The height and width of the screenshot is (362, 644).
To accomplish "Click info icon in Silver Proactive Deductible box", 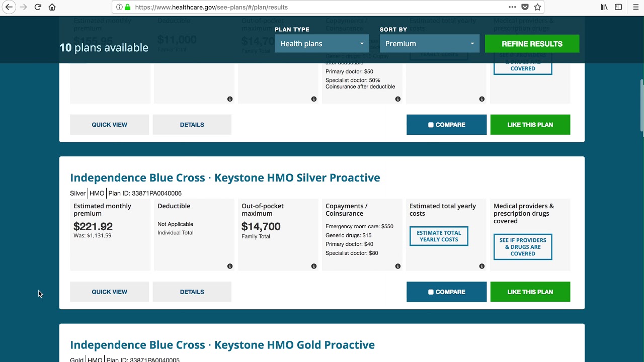I will click(230, 266).
